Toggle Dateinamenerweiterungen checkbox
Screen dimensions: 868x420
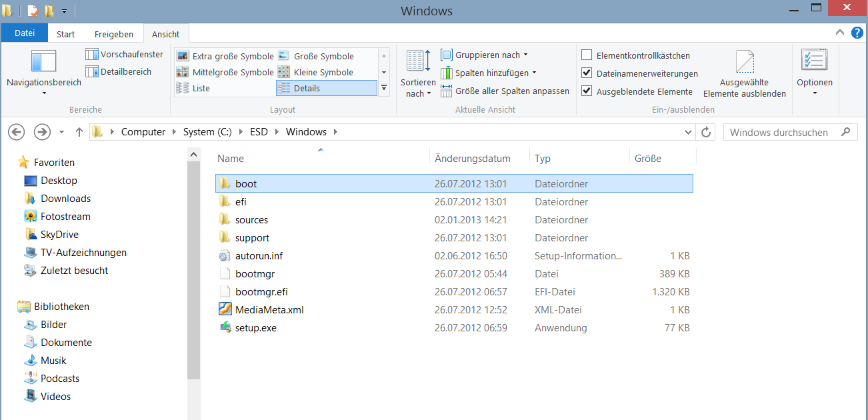point(587,73)
